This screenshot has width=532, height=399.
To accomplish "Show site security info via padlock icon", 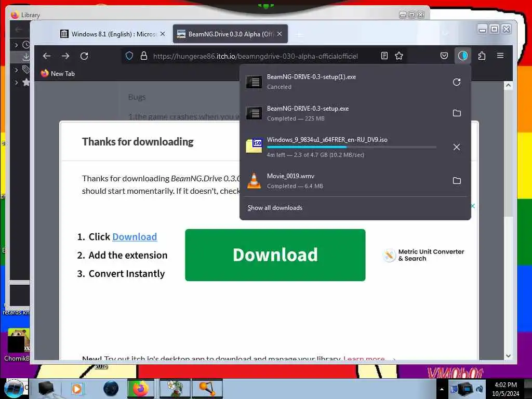I will 144,56.
